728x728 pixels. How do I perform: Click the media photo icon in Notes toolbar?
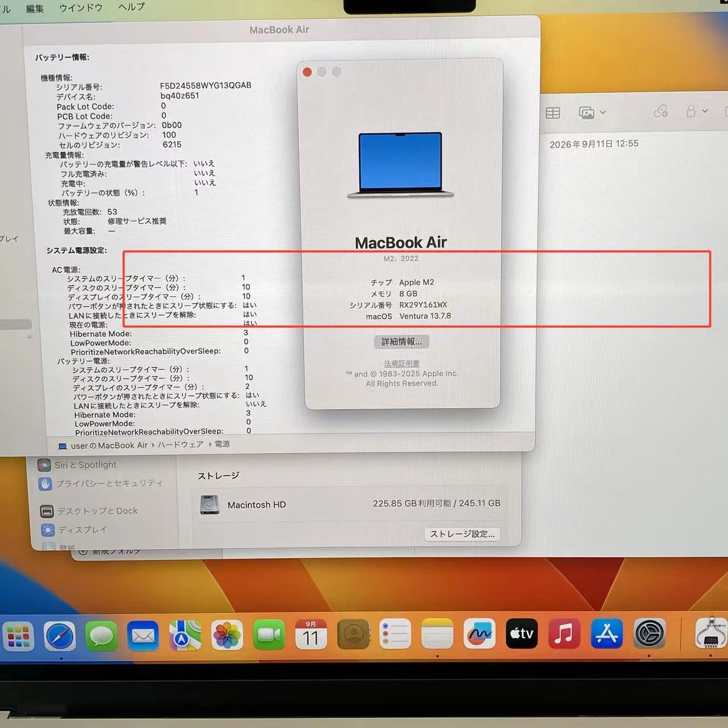coord(586,113)
